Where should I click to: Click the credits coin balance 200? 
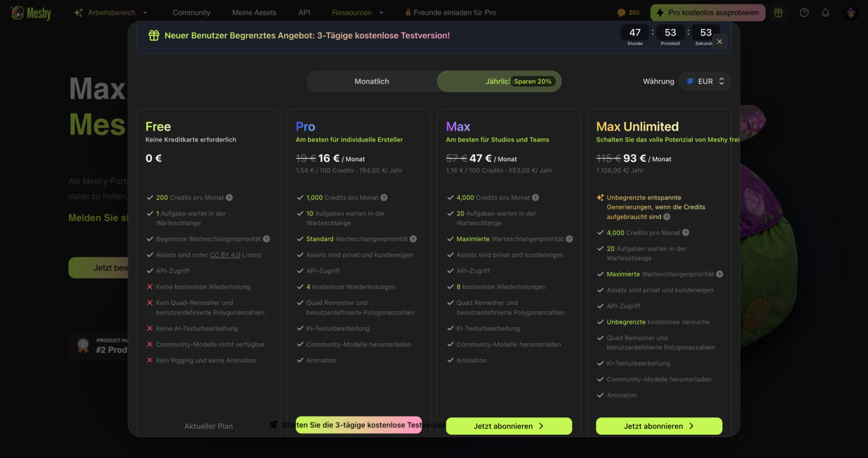pos(628,12)
